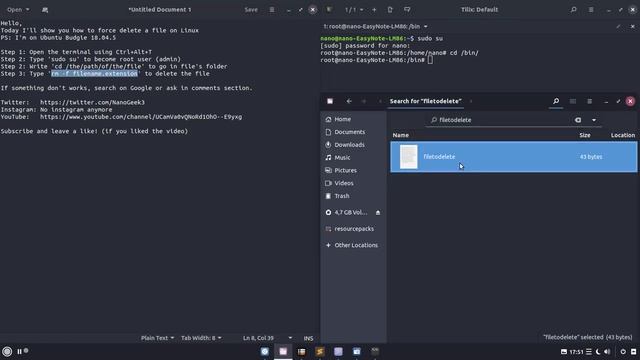Sort files by Location column
This screenshot has width=640, height=360.
tap(622, 135)
